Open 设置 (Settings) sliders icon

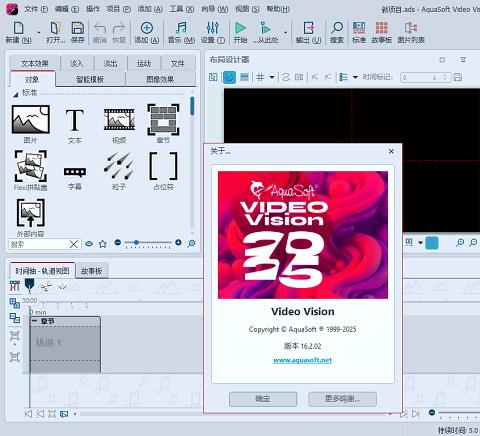213,28
